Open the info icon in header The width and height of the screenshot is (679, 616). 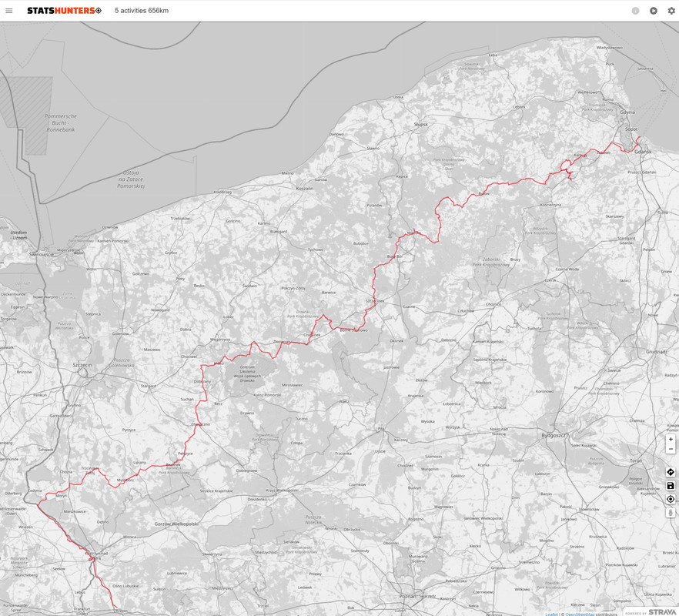tap(635, 11)
